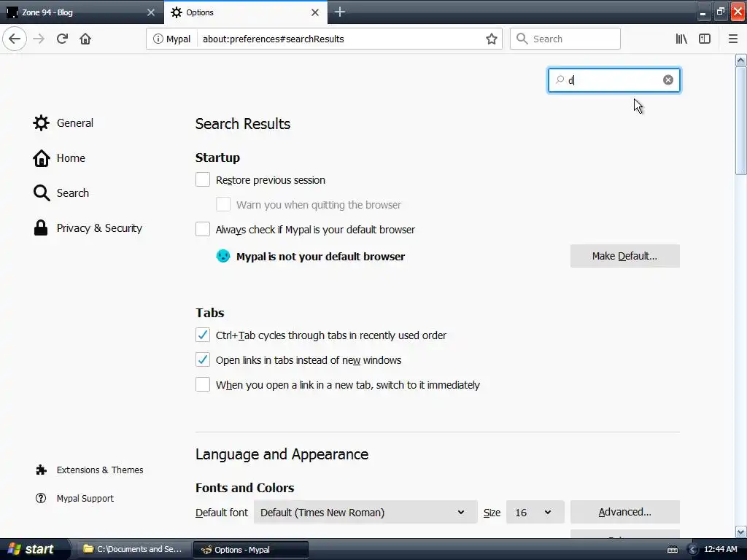Toggle the sidebar view icon
This screenshot has height=560, width=747.
pos(705,39)
